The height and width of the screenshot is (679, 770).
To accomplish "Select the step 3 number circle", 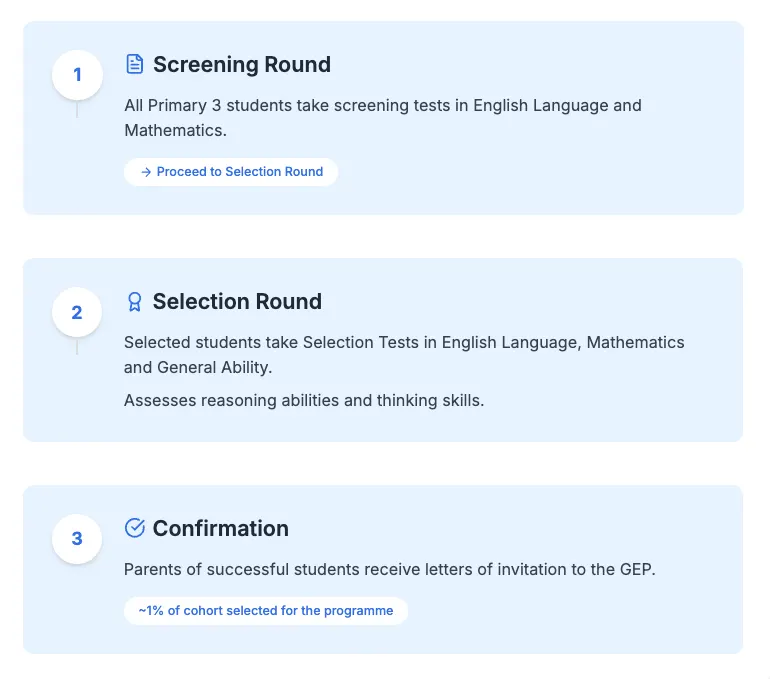I will click(77, 539).
